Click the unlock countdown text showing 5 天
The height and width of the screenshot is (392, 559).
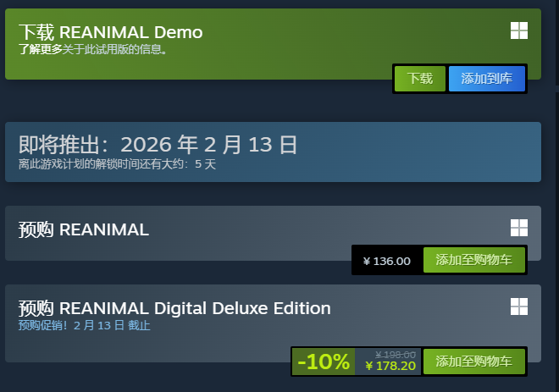[117, 164]
